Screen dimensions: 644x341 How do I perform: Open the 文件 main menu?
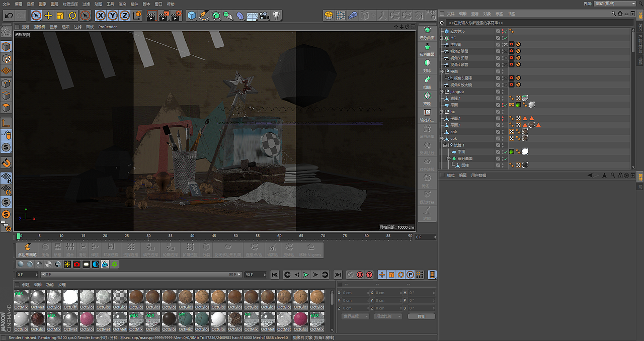coord(6,4)
